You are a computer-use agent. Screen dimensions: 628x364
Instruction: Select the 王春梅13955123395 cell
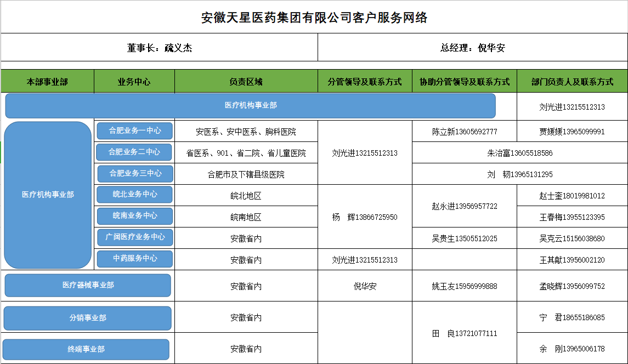coord(572,217)
